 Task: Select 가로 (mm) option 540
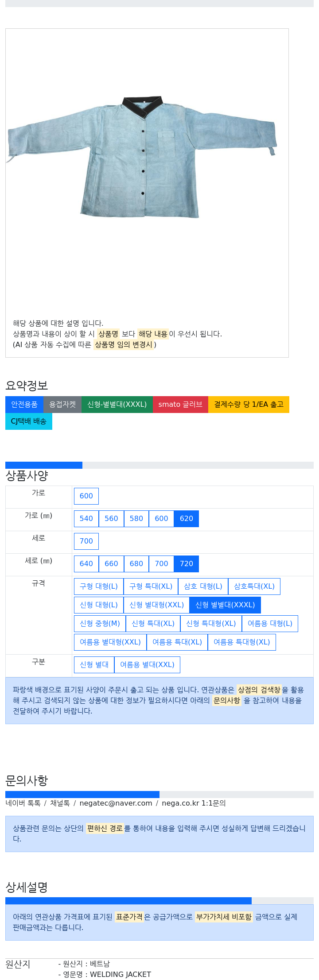coord(86,519)
